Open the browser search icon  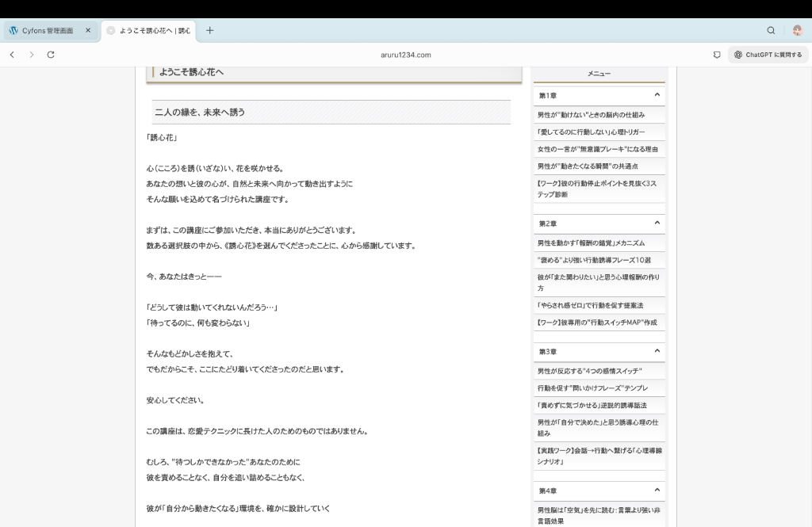point(771,31)
